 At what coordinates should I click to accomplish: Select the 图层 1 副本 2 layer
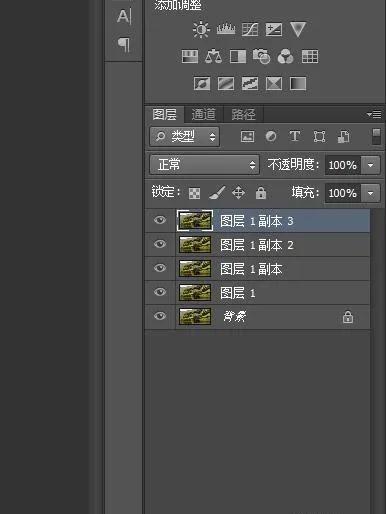[257, 245]
